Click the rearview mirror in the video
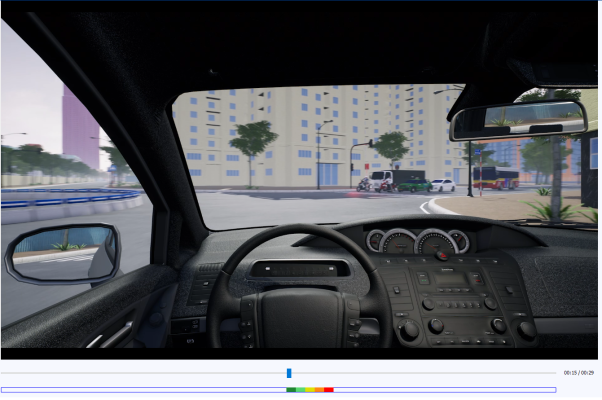 (x=517, y=120)
